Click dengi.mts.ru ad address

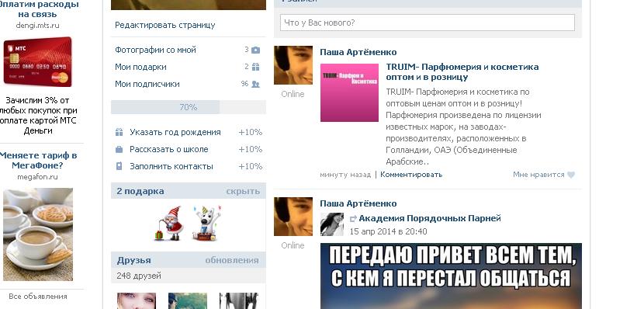coord(38,26)
